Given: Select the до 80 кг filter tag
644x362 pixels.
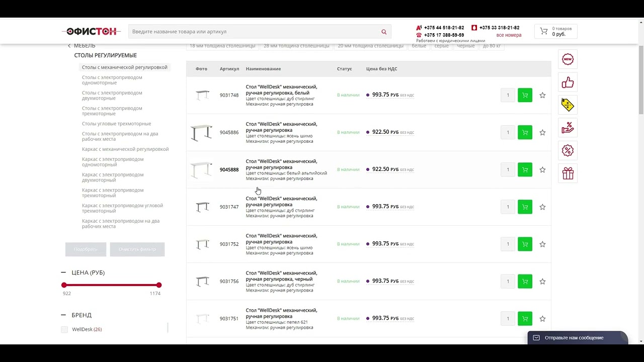Looking at the screenshot, I should click(492, 46).
